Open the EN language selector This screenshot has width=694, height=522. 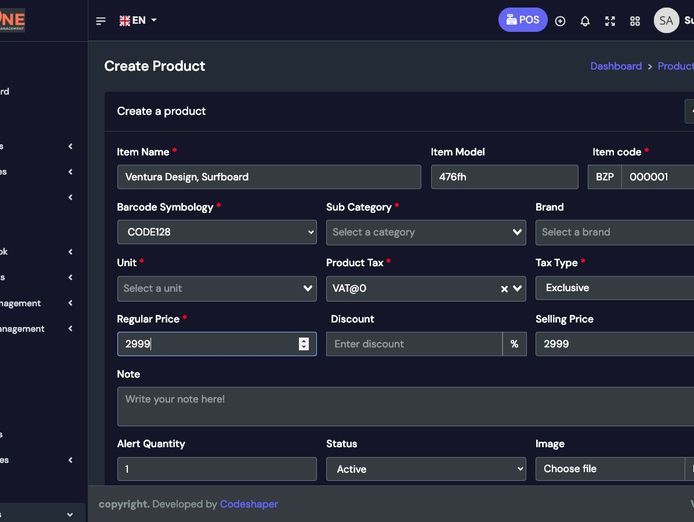[x=138, y=20]
